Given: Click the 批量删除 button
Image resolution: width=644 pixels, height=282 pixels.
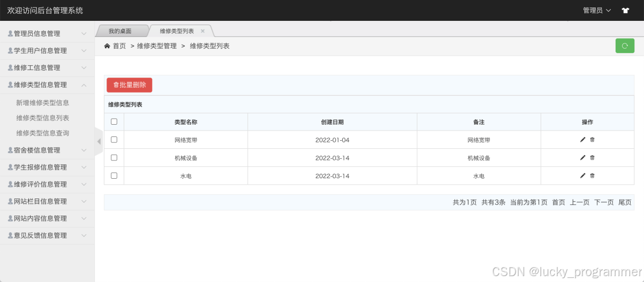Looking at the screenshot, I should click(x=130, y=85).
